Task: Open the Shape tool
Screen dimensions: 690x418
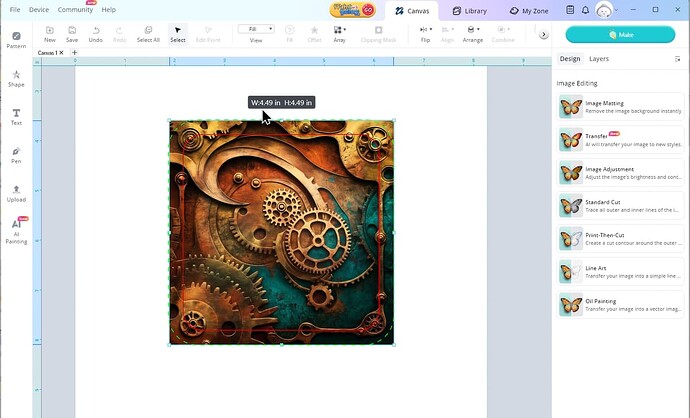Action: [x=16, y=78]
